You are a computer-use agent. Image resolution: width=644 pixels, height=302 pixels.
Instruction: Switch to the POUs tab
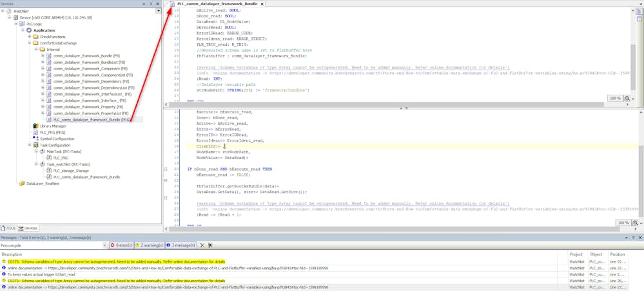[8, 228]
